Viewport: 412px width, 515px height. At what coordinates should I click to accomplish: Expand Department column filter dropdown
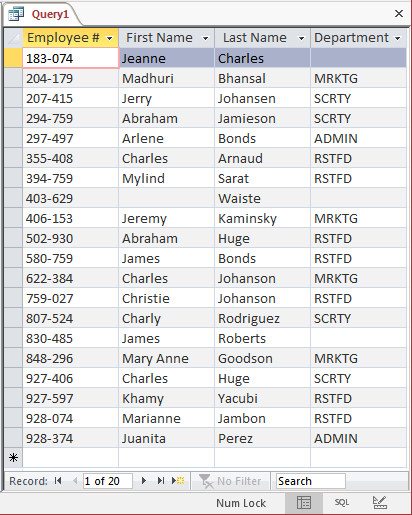398,39
